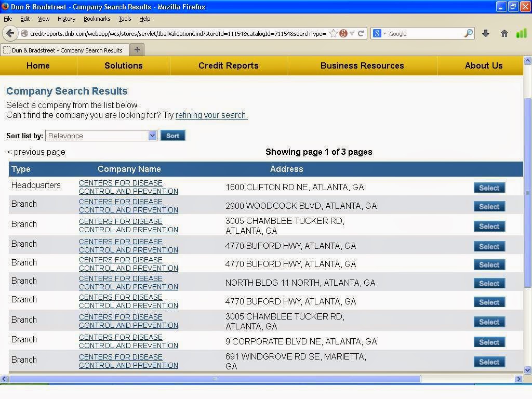Open company link for 2900 Woodcock Blvd row
This screenshot has height=399, width=532.
pyautogui.click(x=129, y=206)
